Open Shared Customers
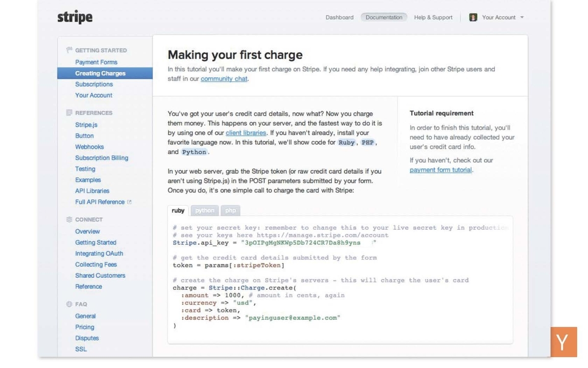Screen dimensions: 588x368 100,276
